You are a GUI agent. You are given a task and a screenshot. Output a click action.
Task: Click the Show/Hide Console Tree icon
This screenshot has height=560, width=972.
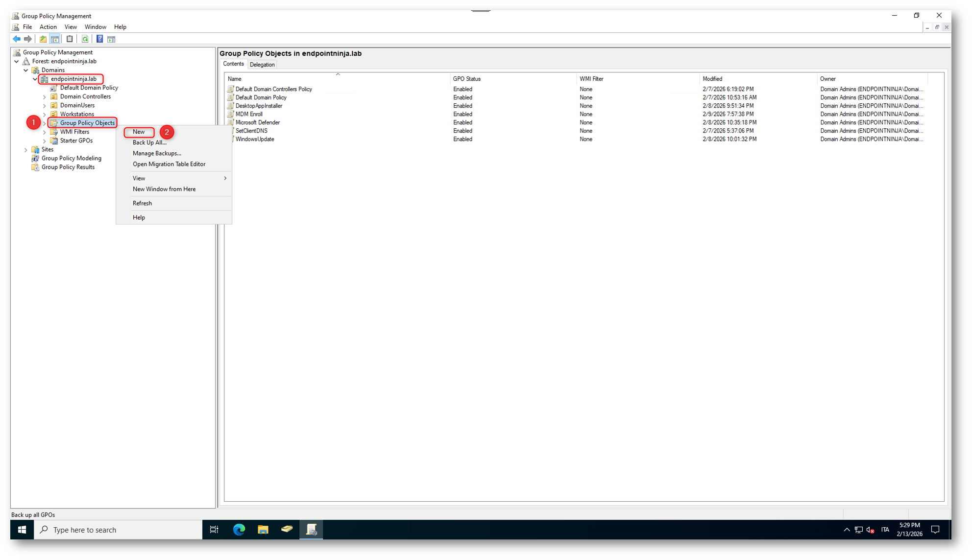(x=55, y=39)
